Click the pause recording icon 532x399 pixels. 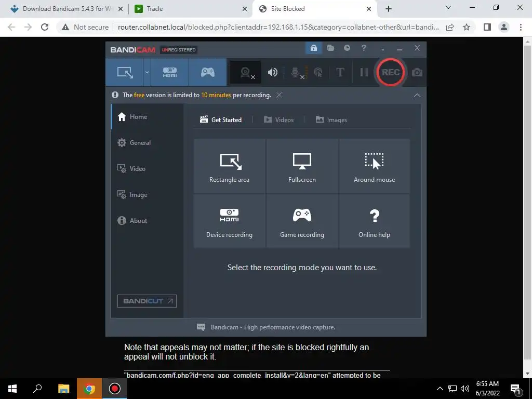click(364, 72)
